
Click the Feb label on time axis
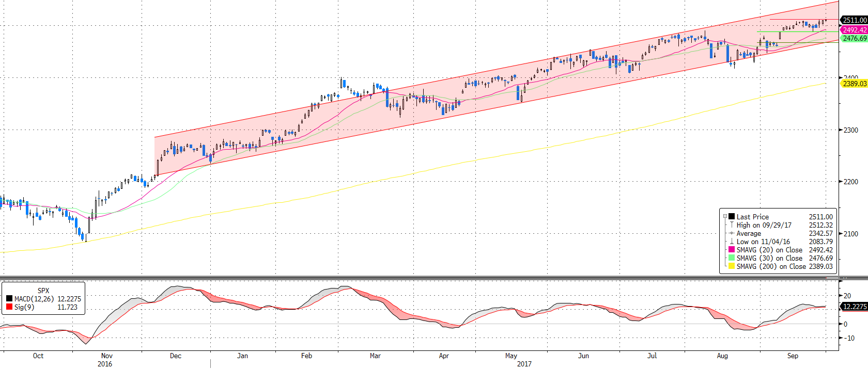tap(307, 356)
